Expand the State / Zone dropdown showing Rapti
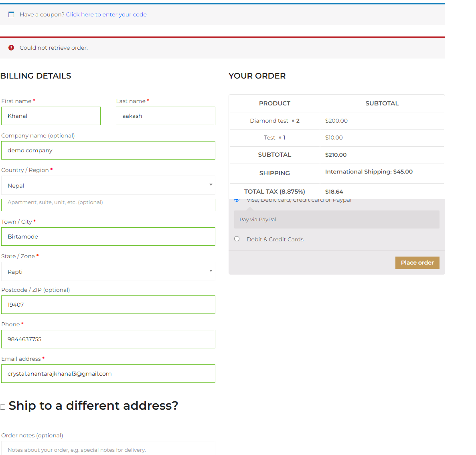Screen dimensions: 476x455 click(108, 271)
